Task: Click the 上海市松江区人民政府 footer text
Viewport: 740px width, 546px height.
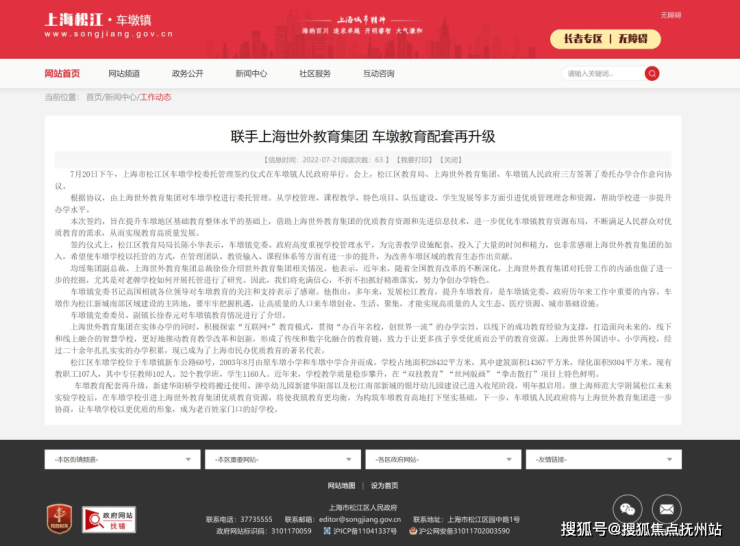Action: pos(363,508)
